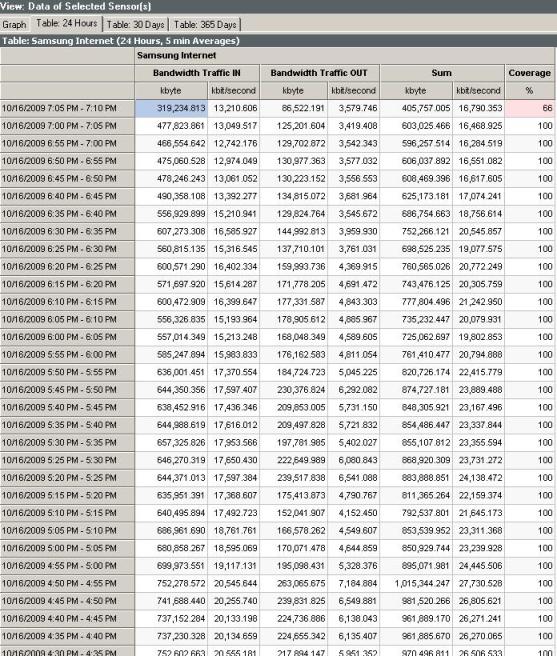
Task: Open the Table: 30 Days tab
Action: 136,25
